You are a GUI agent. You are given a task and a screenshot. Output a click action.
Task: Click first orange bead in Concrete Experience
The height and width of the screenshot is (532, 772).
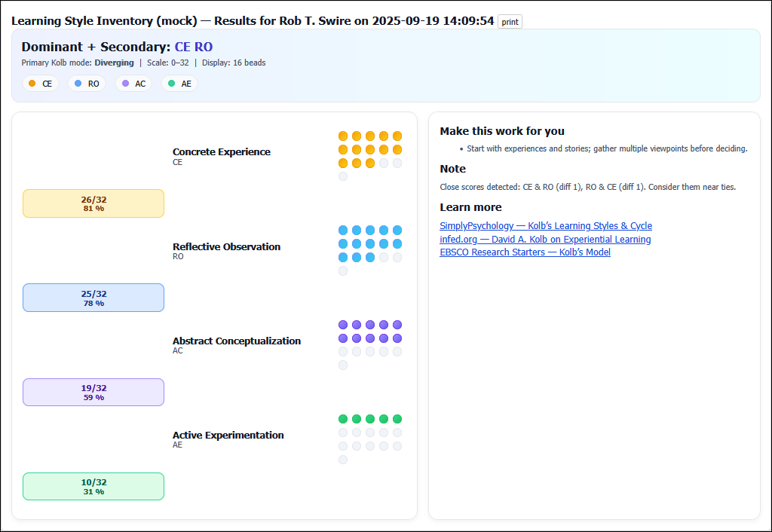[x=343, y=136]
